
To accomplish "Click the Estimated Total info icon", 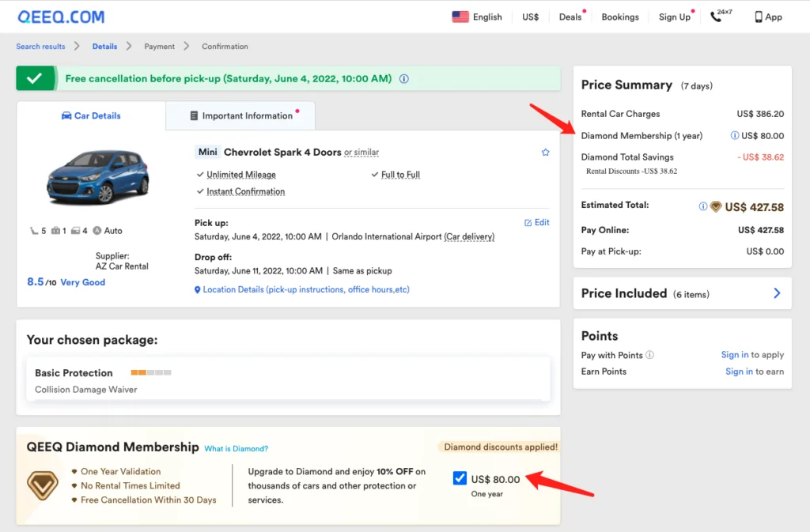I will pyautogui.click(x=702, y=206).
